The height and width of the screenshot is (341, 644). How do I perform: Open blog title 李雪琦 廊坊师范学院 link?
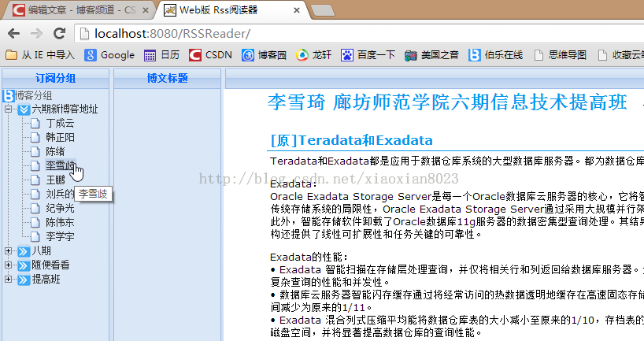click(447, 102)
